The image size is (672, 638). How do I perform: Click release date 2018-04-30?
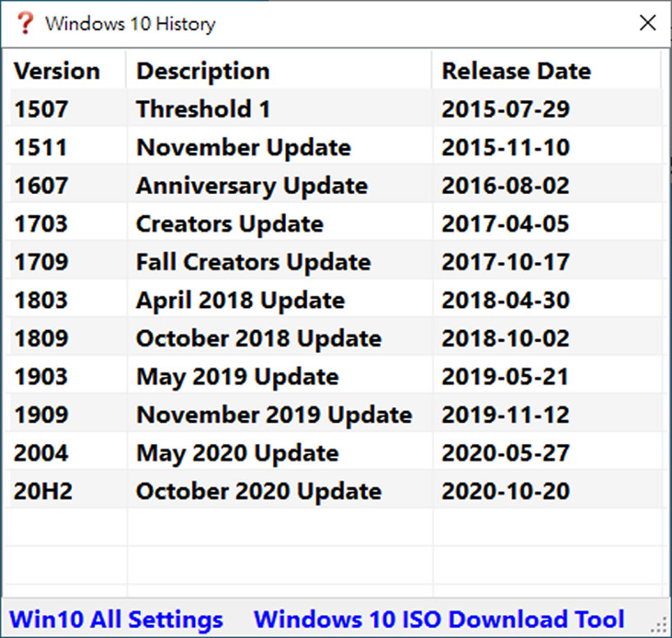click(506, 300)
